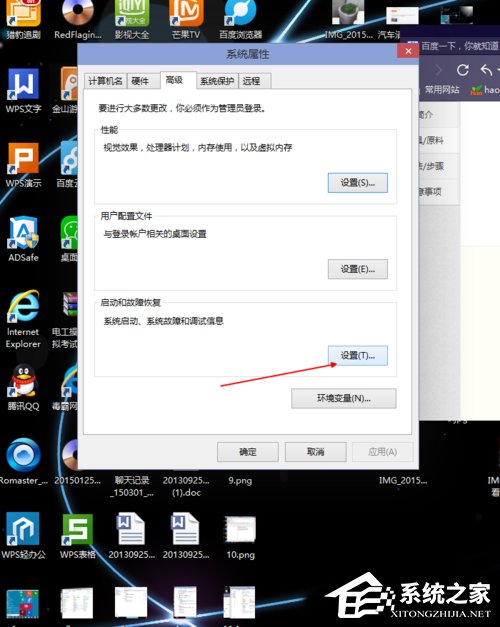
Task: Open the 20130925 (1).doc file label
Action: point(186,486)
